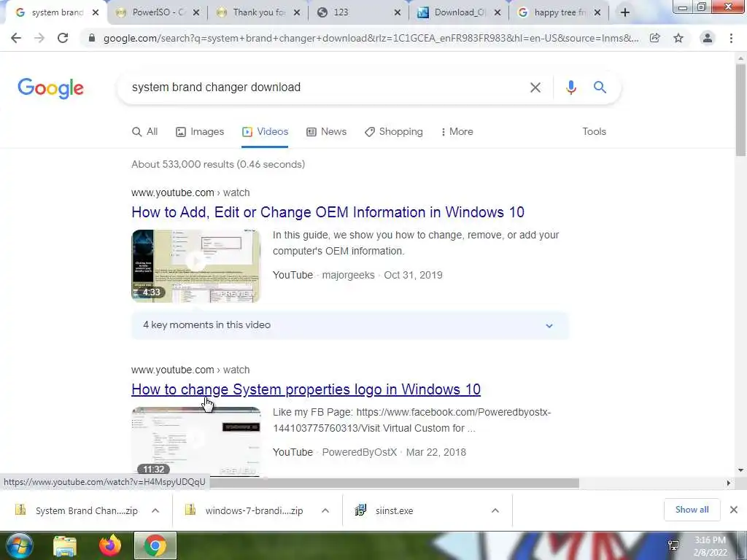
Task: Switch to the 'happy tree' tab
Action: [558, 12]
